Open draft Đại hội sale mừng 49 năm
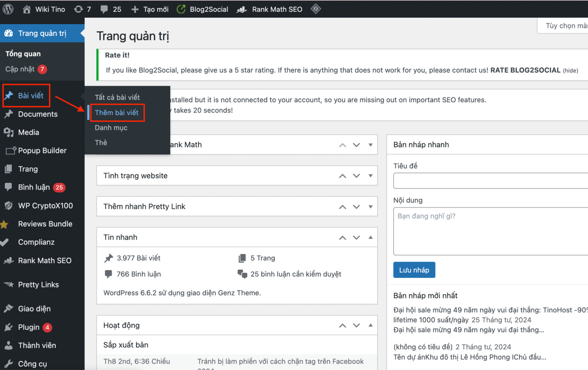Image resolution: width=588 pixels, height=370 pixels. tap(491, 315)
